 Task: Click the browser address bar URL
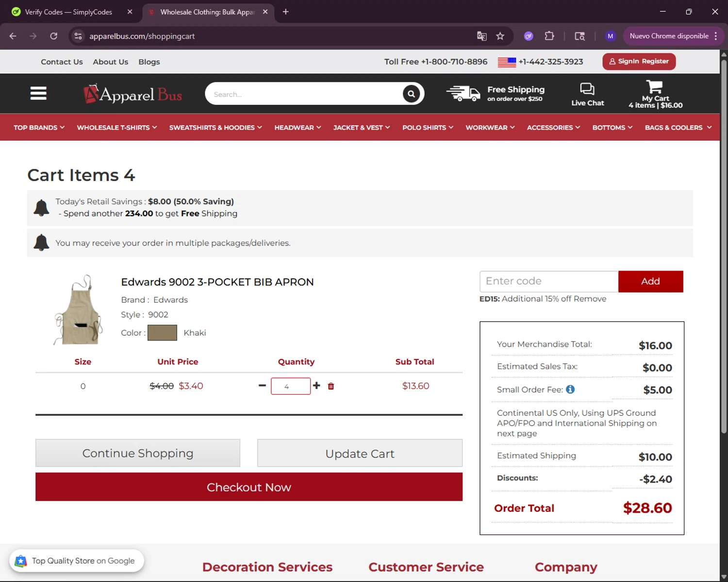[142, 36]
